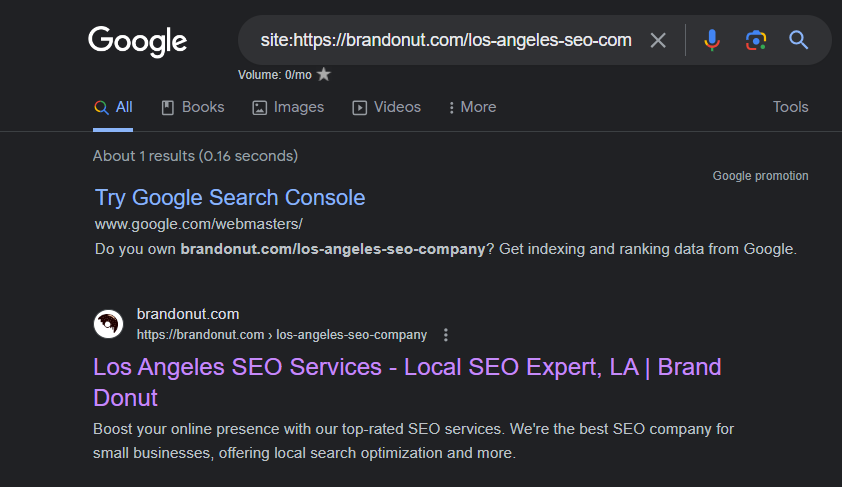Click the star icon beside Volume

[323, 74]
